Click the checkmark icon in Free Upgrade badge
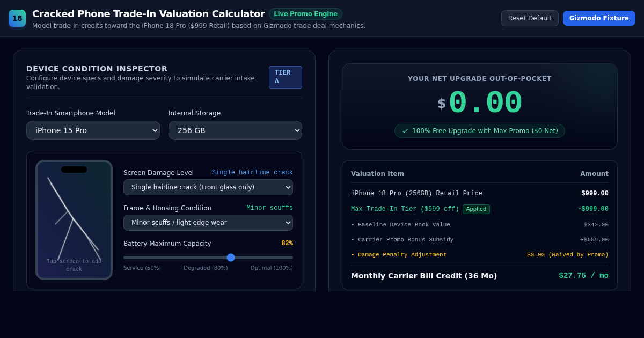The height and width of the screenshot is (338, 644). click(x=405, y=131)
